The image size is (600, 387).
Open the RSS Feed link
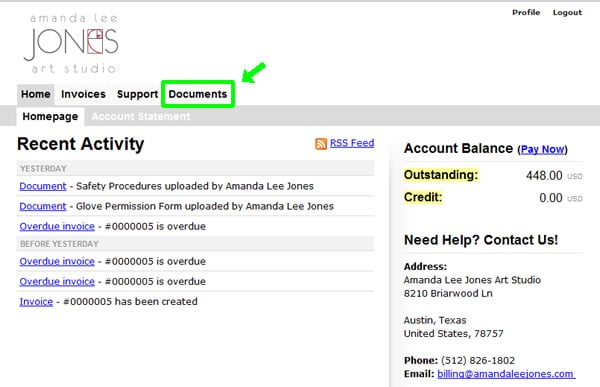352,143
